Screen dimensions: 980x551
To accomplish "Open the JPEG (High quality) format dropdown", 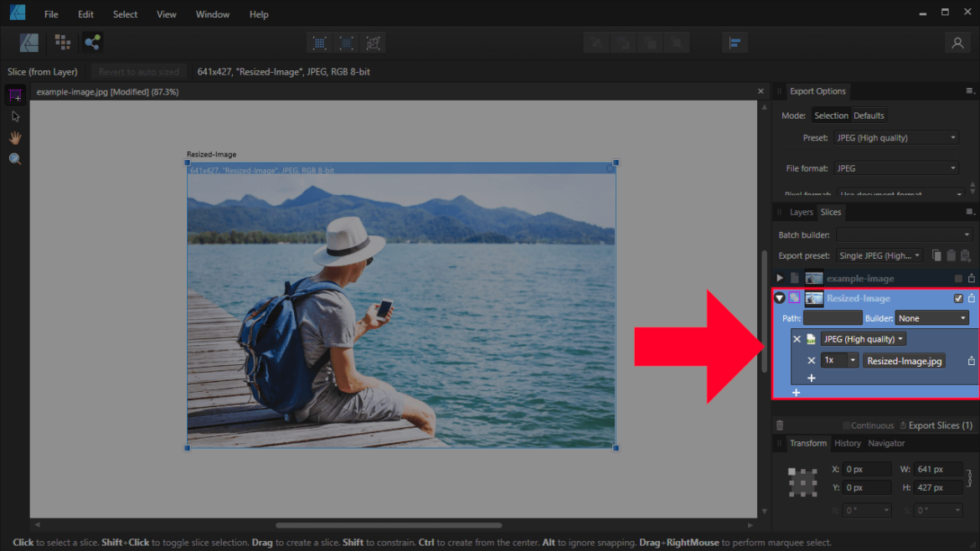I will [x=864, y=338].
